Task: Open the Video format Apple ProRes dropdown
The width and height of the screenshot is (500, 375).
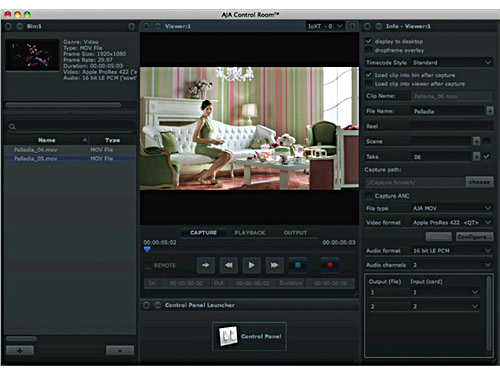Action: click(452, 222)
